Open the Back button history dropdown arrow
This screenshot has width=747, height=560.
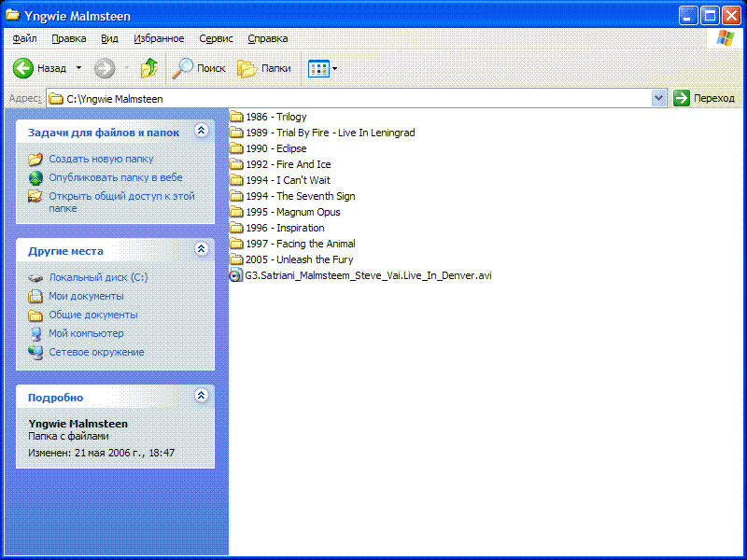(x=78, y=68)
